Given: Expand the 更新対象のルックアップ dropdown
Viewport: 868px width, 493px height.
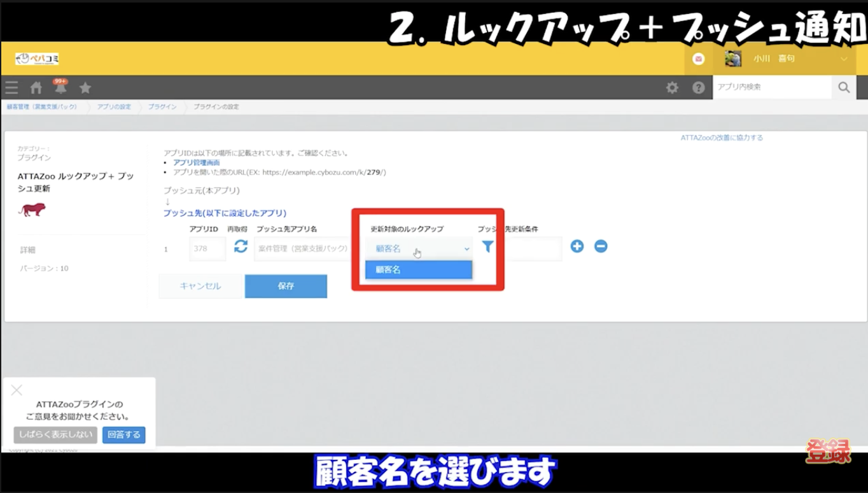Looking at the screenshot, I should pyautogui.click(x=418, y=248).
